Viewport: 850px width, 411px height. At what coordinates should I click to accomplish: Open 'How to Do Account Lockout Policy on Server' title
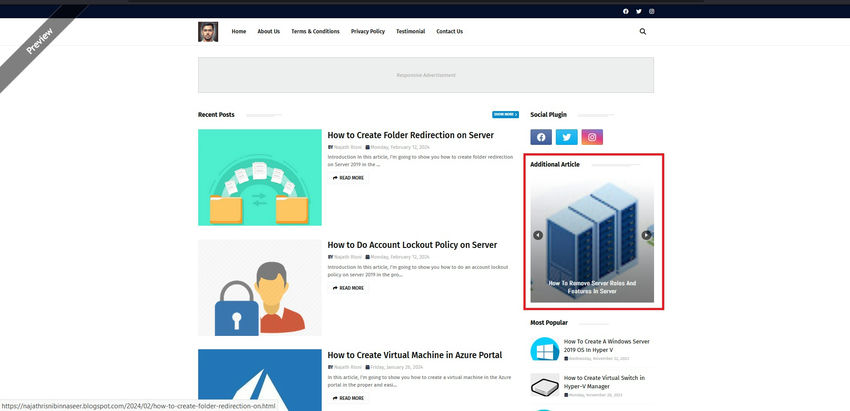point(412,245)
